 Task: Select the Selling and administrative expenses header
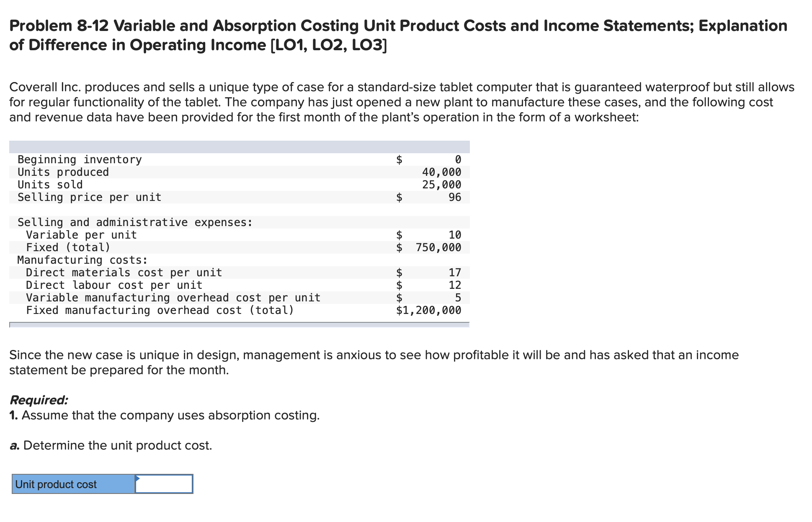pos(134,222)
